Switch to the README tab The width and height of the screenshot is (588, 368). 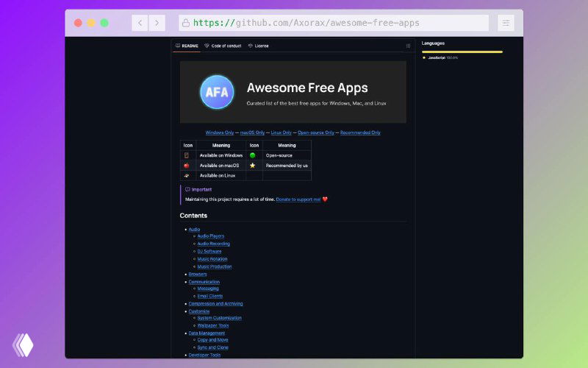coord(187,46)
